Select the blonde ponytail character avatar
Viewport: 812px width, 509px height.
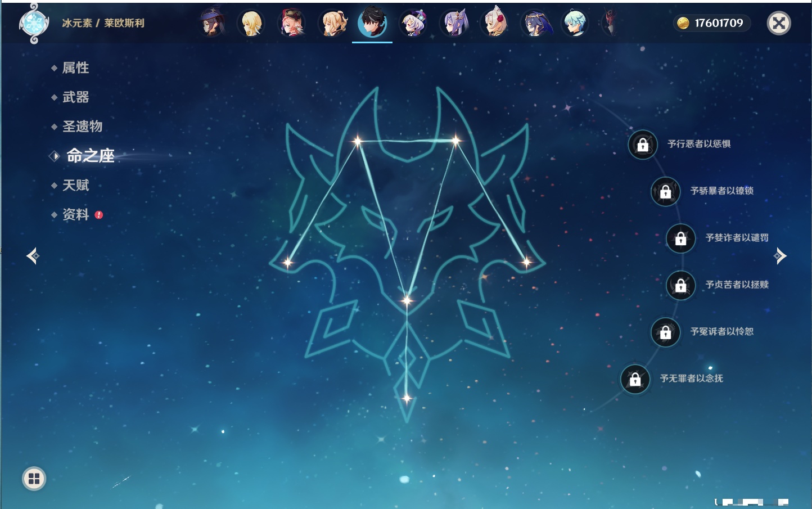(333, 23)
